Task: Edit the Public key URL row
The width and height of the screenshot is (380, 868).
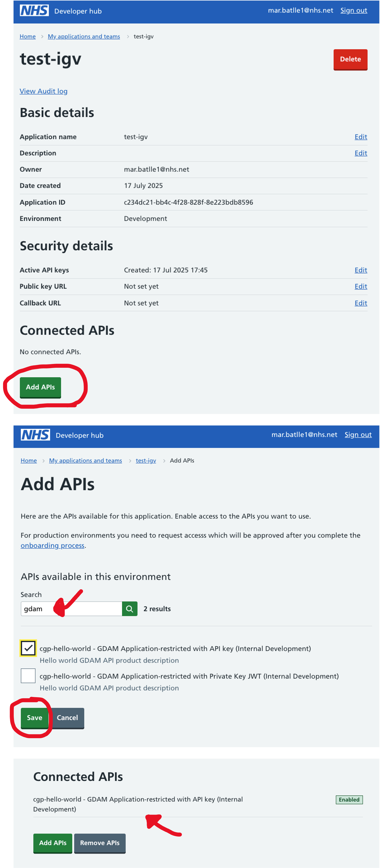Action: coord(360,286)
